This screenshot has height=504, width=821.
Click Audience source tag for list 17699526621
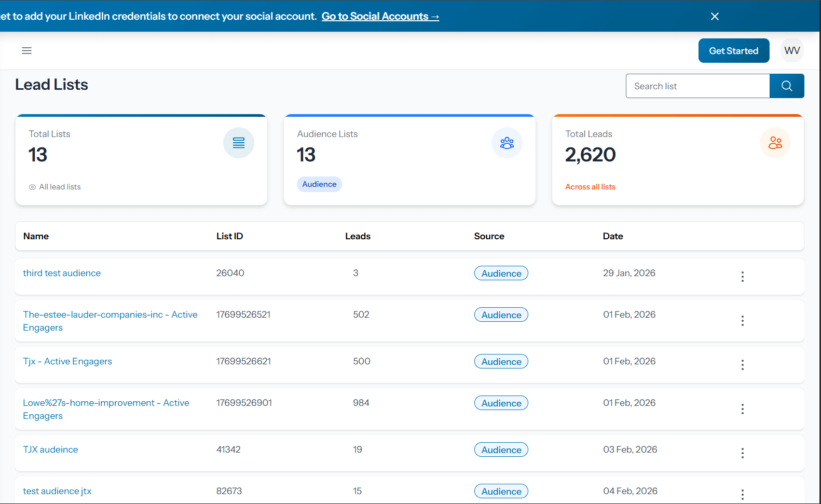click(501, 362)
